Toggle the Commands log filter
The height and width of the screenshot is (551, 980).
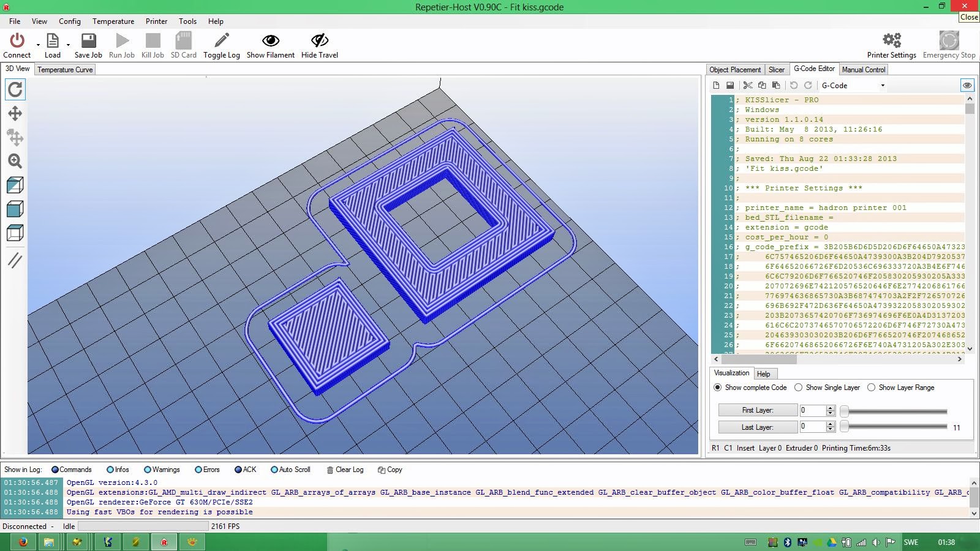[55, 470]
